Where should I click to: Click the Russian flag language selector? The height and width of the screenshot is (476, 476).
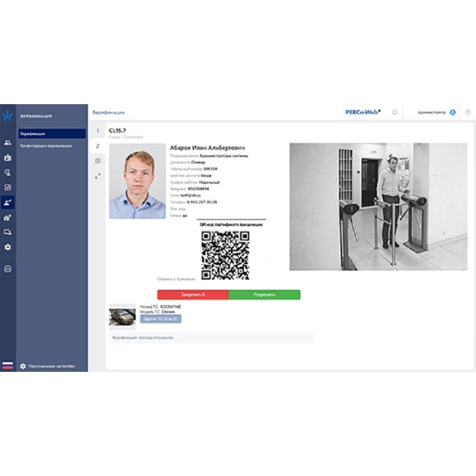[8, 366]
